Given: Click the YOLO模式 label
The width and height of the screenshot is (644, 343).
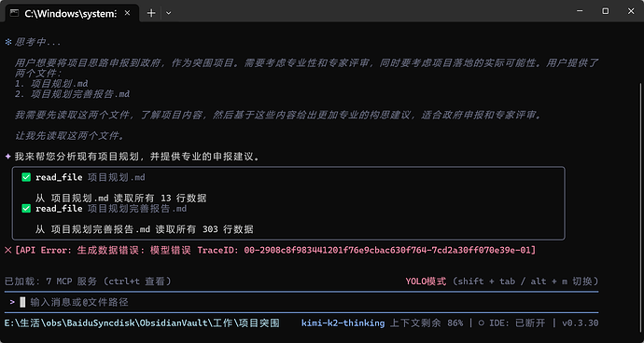Looking at the screenshot, I should [x=426, y=281].
